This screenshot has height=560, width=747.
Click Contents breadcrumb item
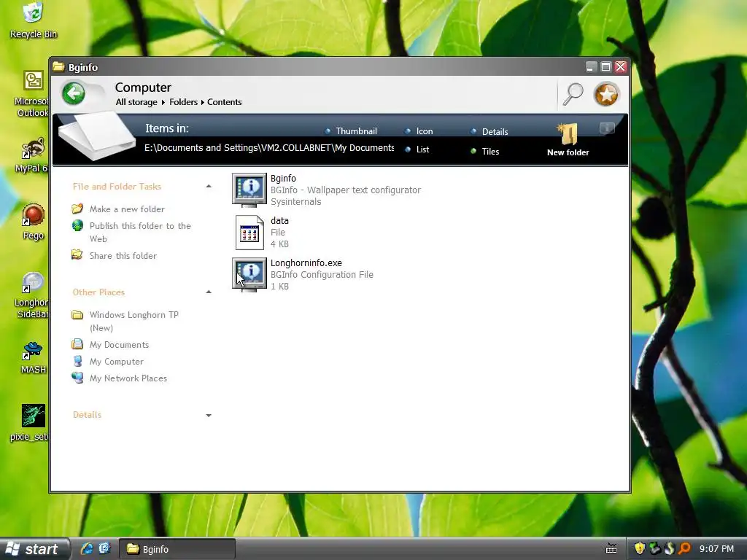(x=225, y=102)
